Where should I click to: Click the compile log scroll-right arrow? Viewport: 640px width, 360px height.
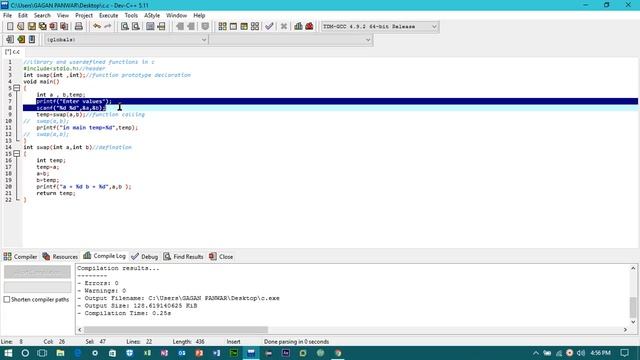(625, 330)
